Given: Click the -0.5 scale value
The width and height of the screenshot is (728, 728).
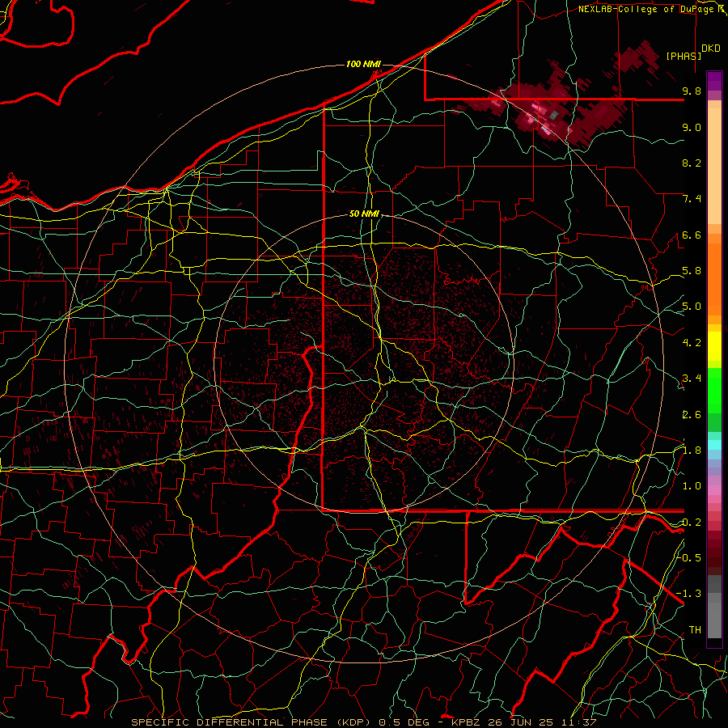Looking at the screenshot, I should pos(690,557).
